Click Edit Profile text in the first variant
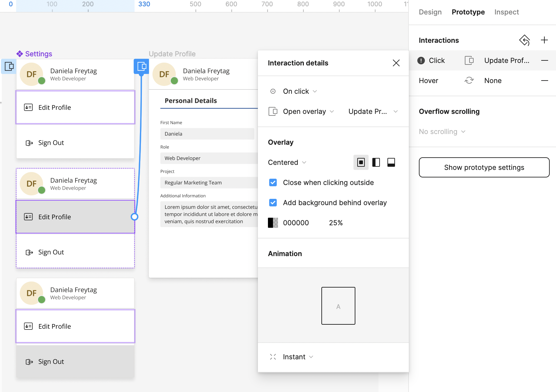 click(55, 107)
